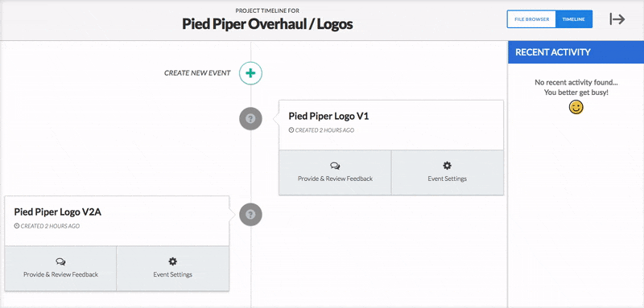Click question mark marker for Logo V1
Viewport: 644px width, 308px height.
pyautogui.click(x=250, y=119)
